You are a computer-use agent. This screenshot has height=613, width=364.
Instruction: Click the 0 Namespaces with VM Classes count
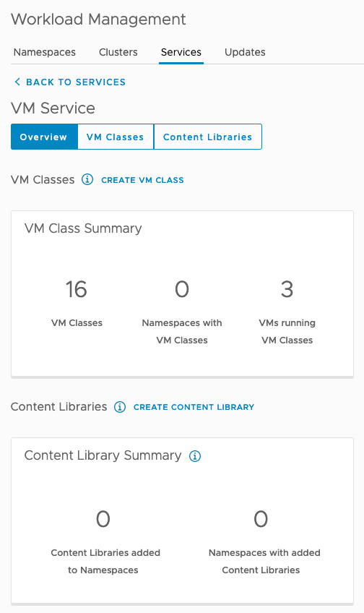coord(182,289)
